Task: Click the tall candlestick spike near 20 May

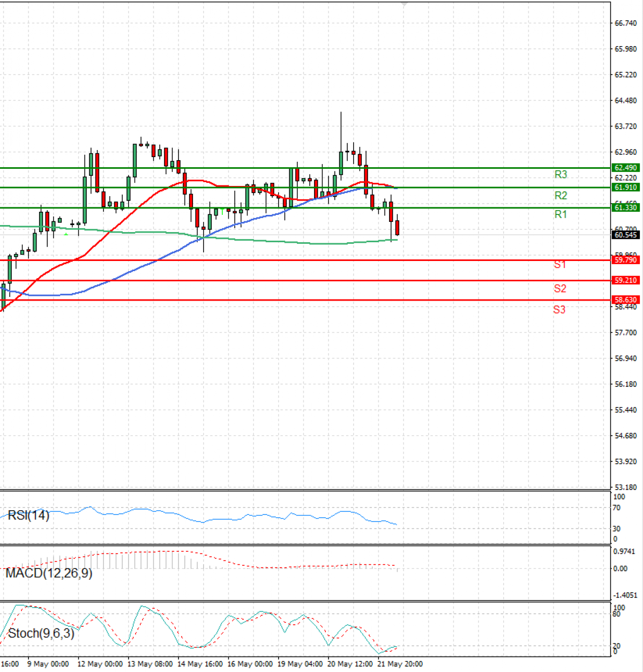Action: point(340,134)
